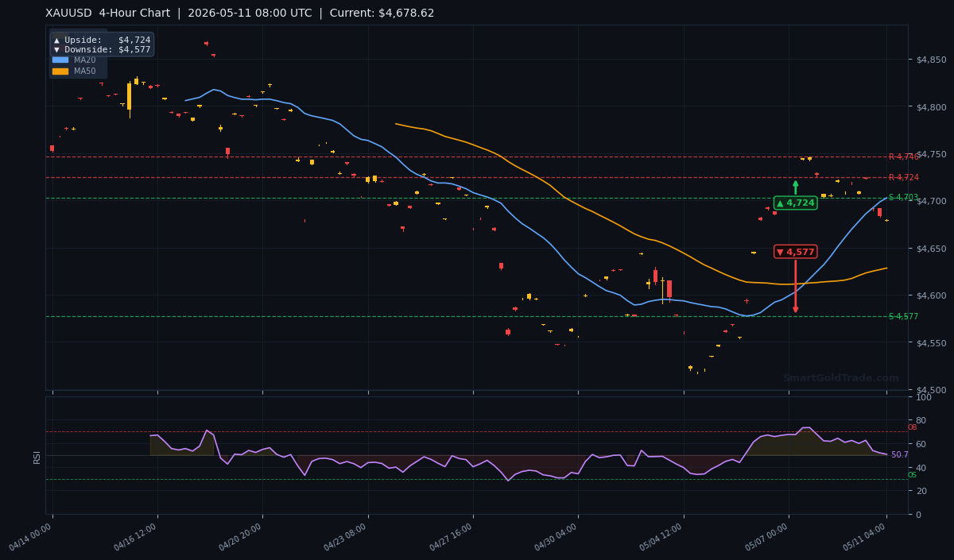This screenshot has width=954, height=560.
Task: Click the OB overbought label in RSI panel
Action: click(x=912, y=428)
